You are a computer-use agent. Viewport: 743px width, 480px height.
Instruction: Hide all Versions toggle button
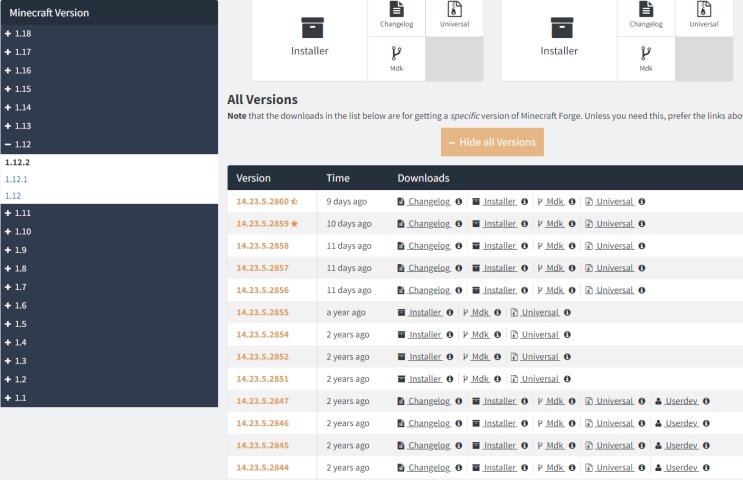point(492,142)
